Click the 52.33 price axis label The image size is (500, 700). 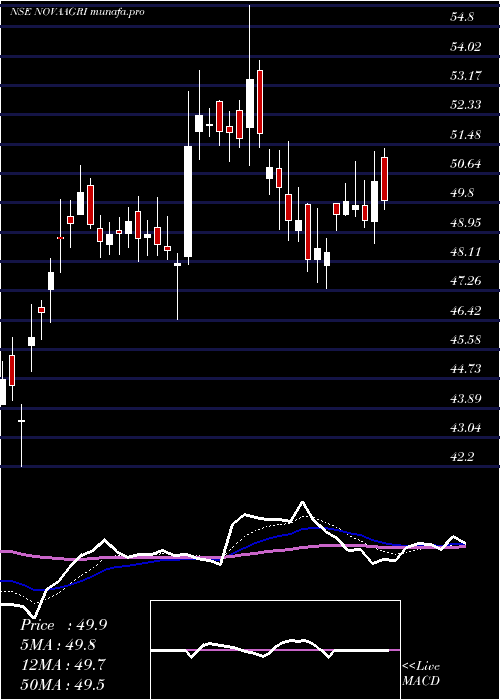pos(467,105)
